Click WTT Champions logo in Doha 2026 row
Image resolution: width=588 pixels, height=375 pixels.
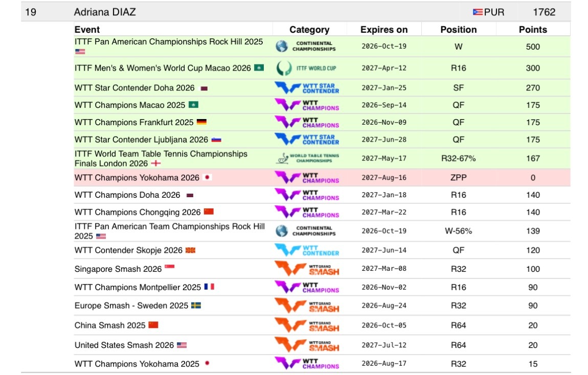(307, 195)
